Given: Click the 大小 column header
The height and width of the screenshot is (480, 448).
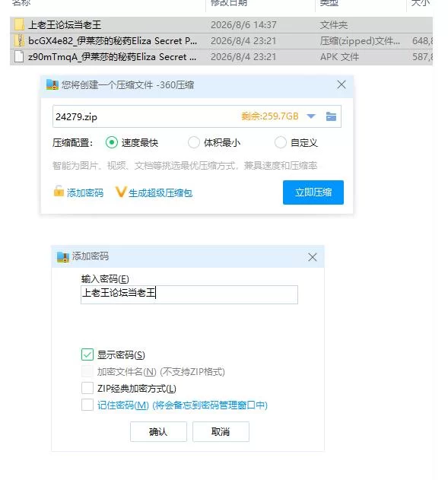Looking at the screenshot, I should coord(421,3).
